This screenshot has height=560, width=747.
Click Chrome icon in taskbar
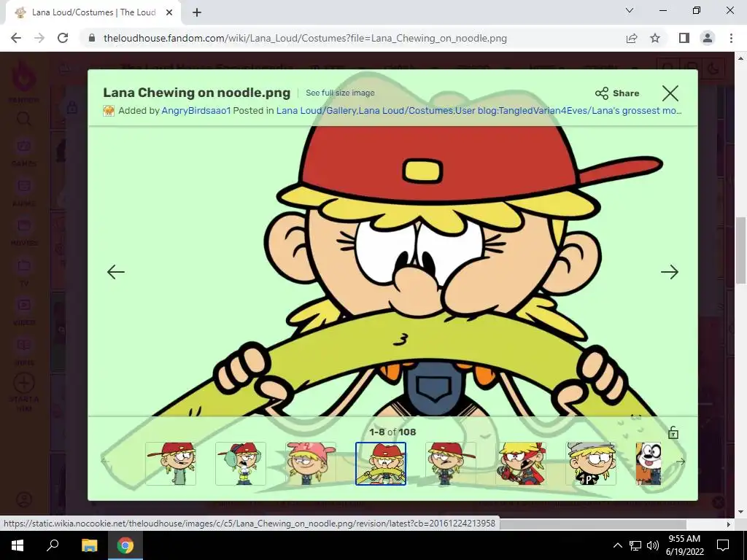[x=125, y=545]
